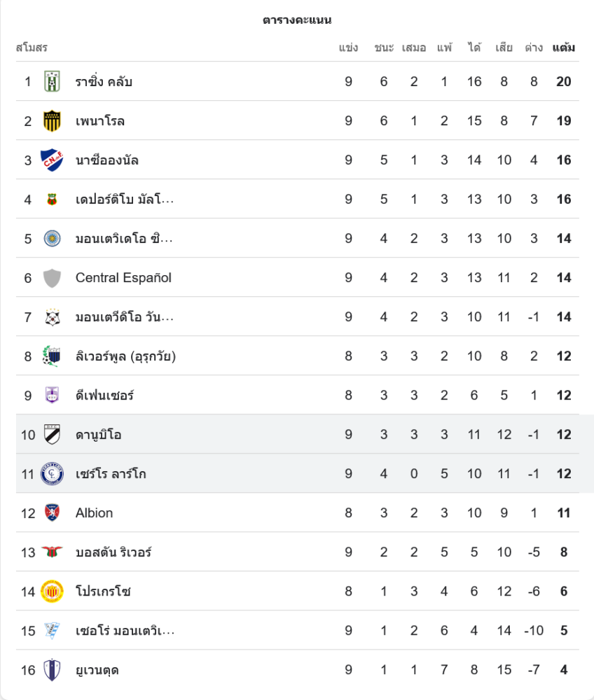Click the สโมสร club column header
Image resolution: width=594 pixels, height=700 pixels.
tap(32, 48)
